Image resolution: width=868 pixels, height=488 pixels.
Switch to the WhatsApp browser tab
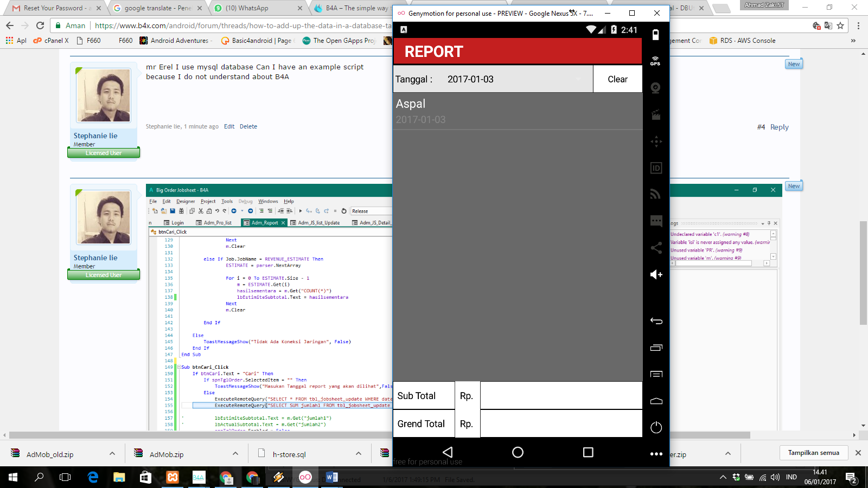pos(247,8)
